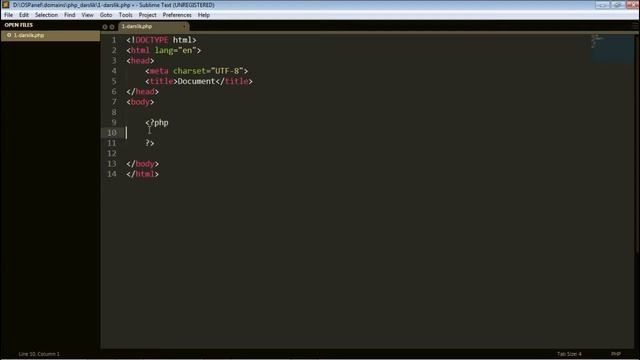Place cursor on the DOCTYPE keyword

151,40
